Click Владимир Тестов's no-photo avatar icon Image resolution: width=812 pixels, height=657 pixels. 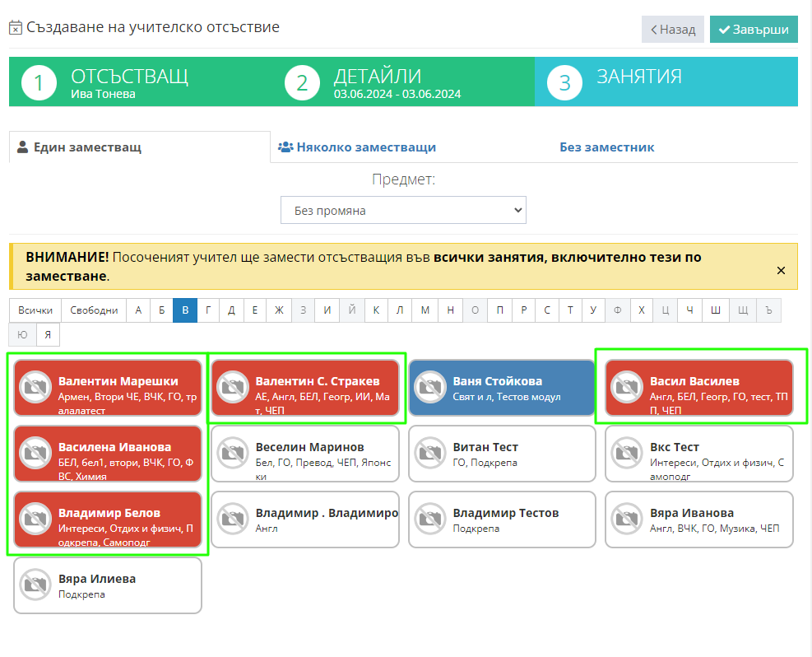(x=429, y=520)
